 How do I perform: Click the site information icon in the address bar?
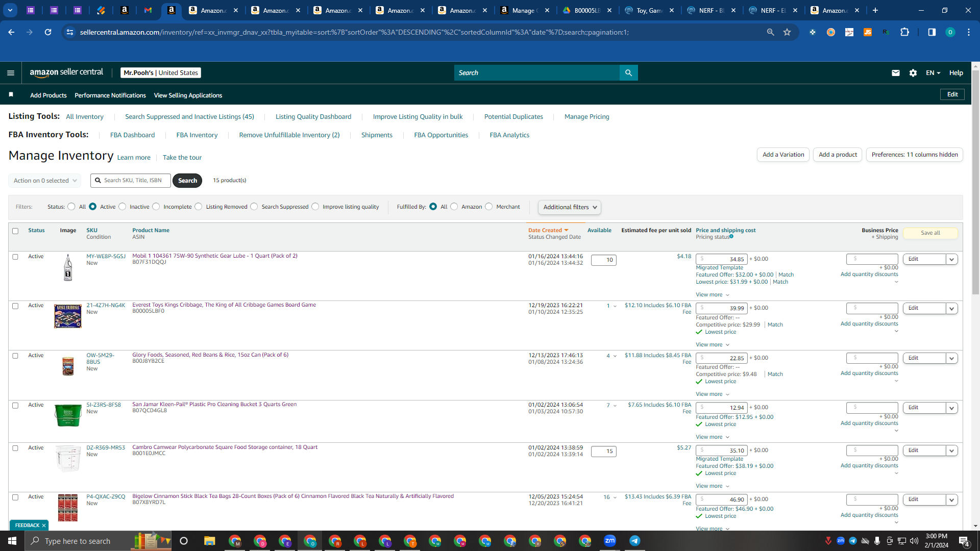pos(70,32)
